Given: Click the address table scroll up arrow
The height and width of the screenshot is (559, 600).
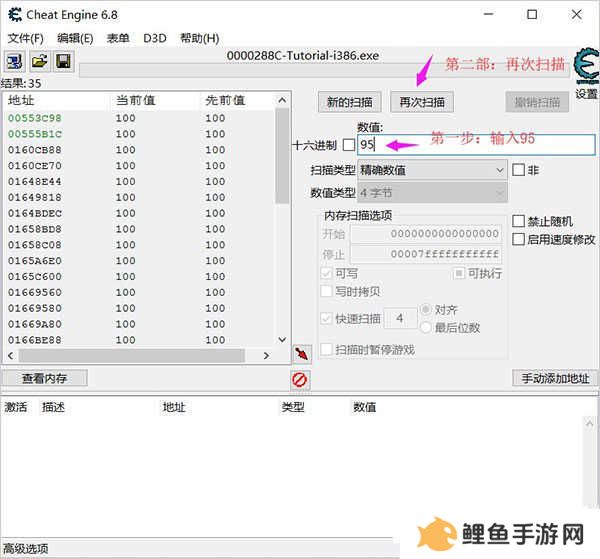Looking at the screenshot, I should point(589,424).
